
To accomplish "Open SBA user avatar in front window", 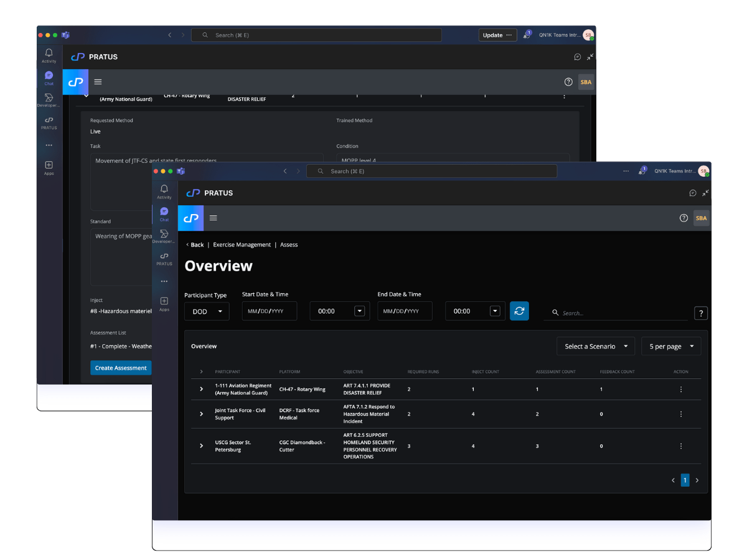I will tap(702, 218).
